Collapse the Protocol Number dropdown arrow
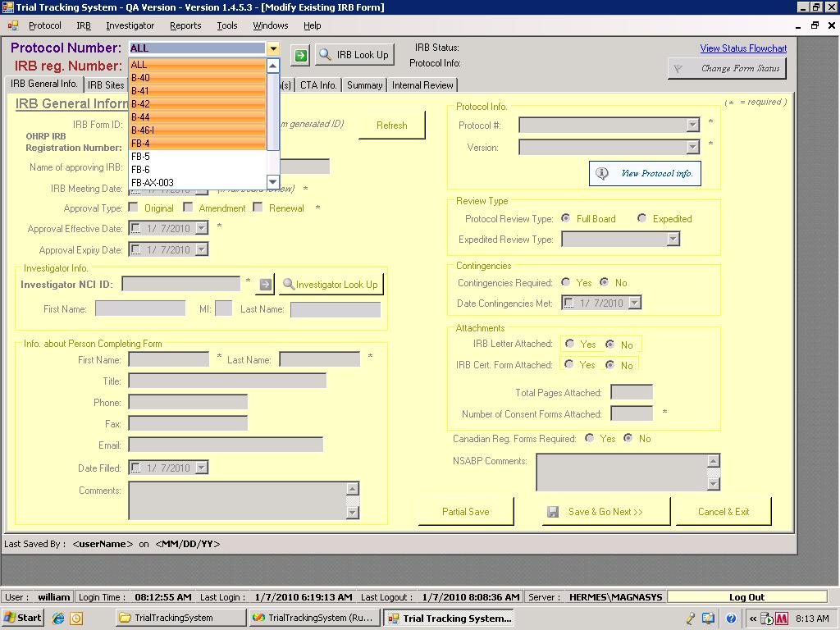The width and height of the screenshot is (840, 630). click(273, 48)
